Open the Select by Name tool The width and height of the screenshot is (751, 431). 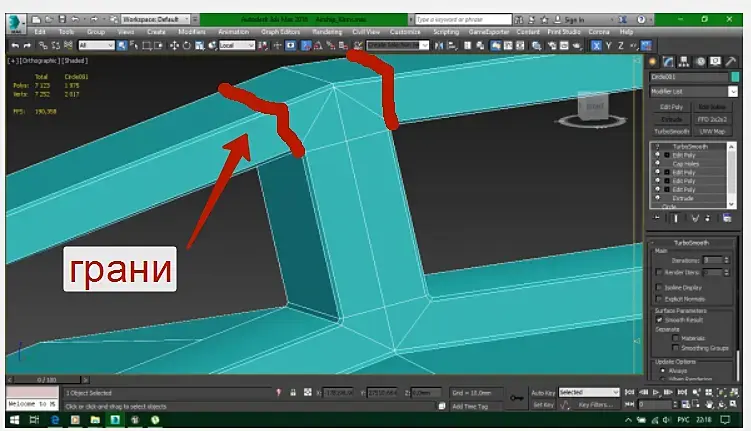[x=134, y=45]
